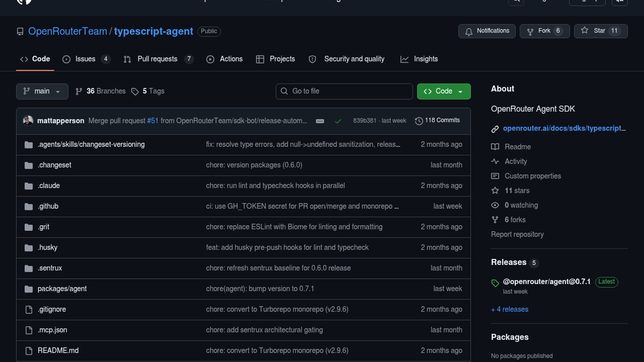This screenshot has height=362, width=644.
Task: Click the tag icon beside latest release
Action: pos(495,283)
